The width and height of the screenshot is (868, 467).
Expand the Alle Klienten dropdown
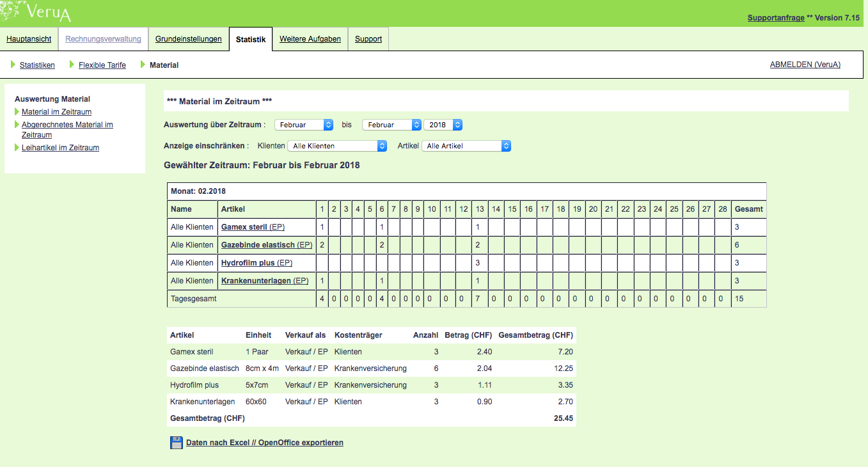click(x=337, y=146)
